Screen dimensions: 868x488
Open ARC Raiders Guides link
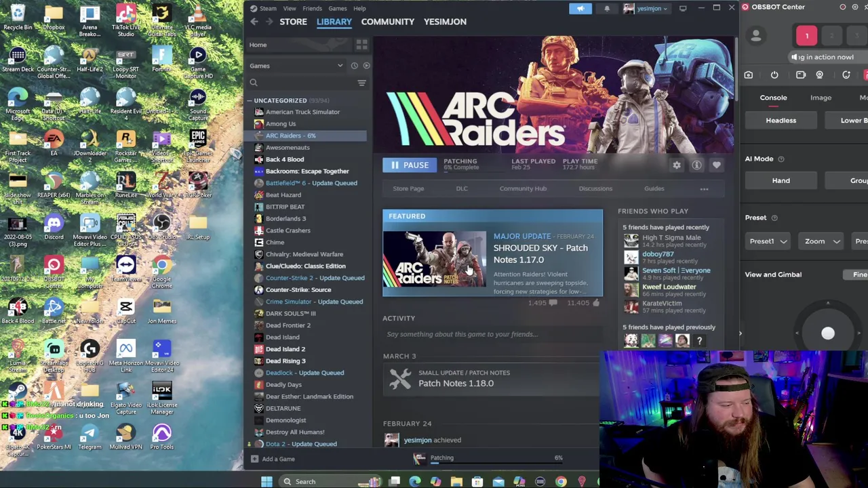(654, 189)
